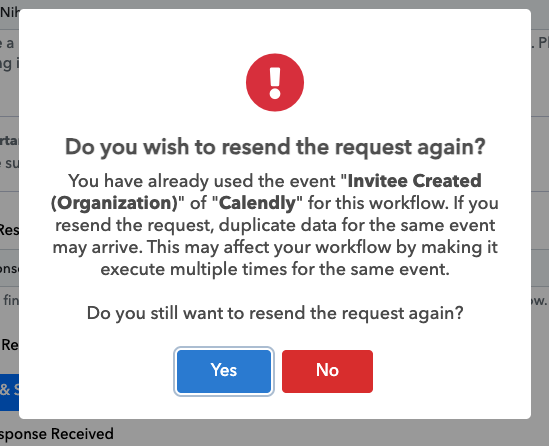Click the bold 'Invitee Created' event name
The height and width of the screenshot is (446, 549).
click(x=415, y=181)
